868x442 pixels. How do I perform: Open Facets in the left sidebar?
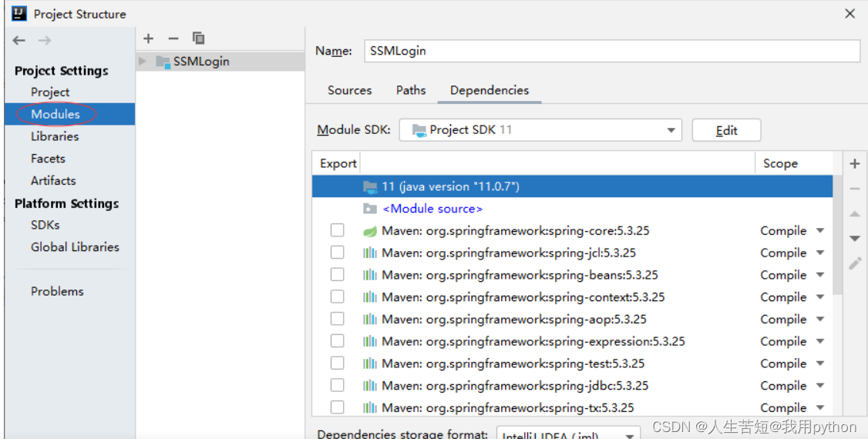(x=48, y=158)
